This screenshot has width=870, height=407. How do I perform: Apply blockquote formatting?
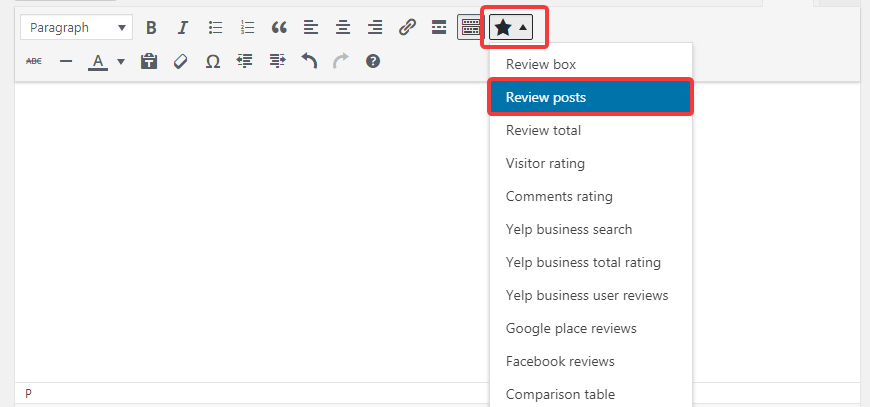(279, 28)
